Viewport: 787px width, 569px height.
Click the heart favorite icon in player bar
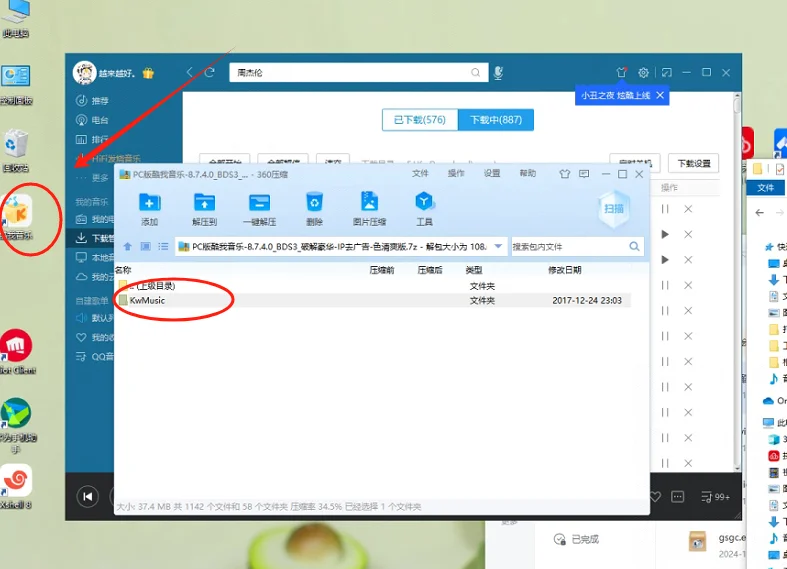click(x=654, y=497)
